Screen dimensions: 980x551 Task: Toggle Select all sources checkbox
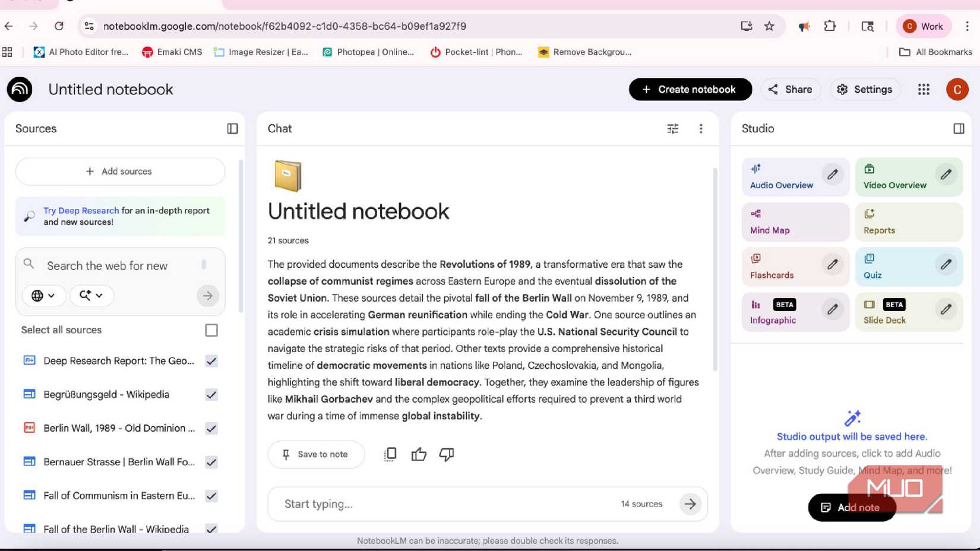pos(211,330)
